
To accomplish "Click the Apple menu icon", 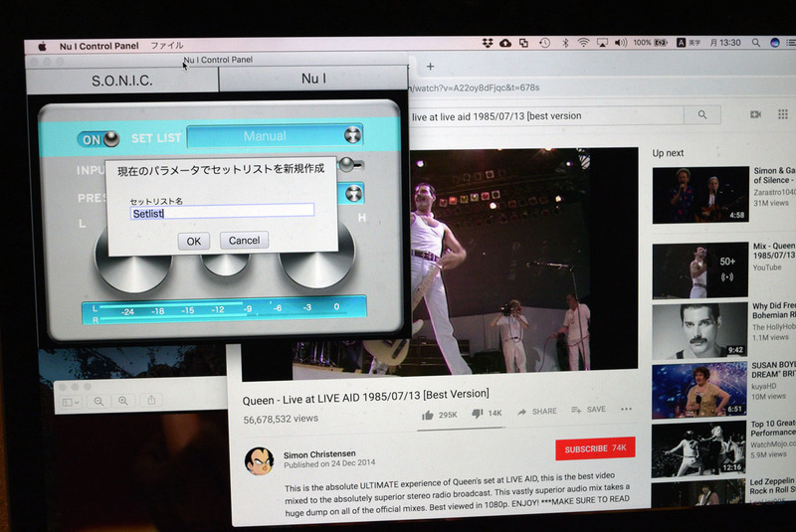I will (42, 46).
